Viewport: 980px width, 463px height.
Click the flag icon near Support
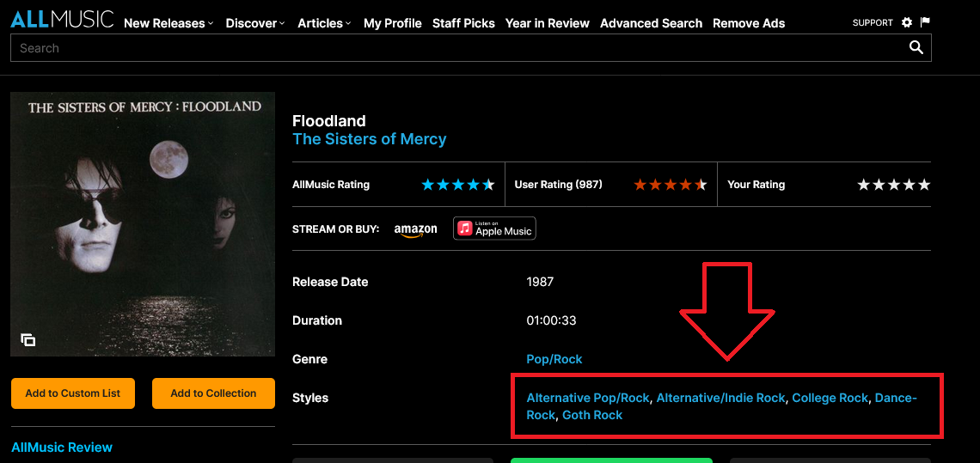(x=925, y=22)
